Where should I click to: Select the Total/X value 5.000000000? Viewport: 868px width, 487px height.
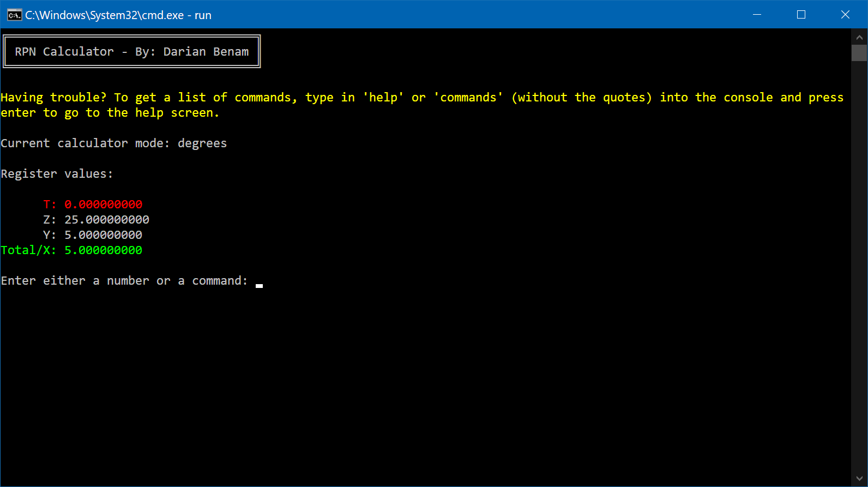tap(104, 250)
